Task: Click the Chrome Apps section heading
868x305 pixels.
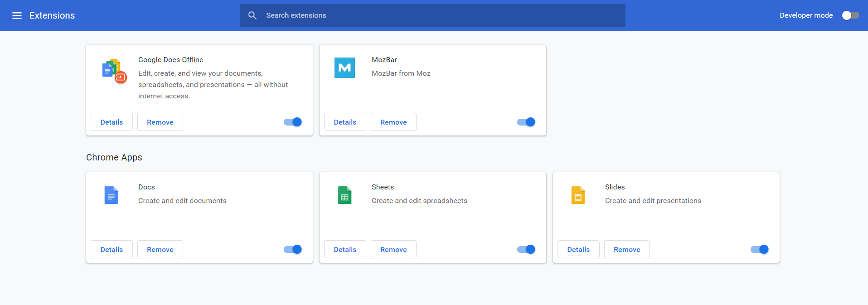Action: (x=114, y=157)
